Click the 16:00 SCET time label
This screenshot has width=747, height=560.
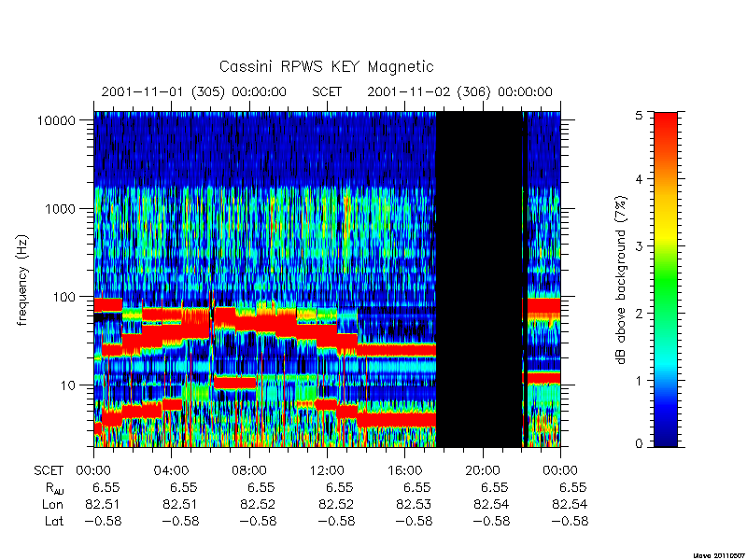coord(404,471)
